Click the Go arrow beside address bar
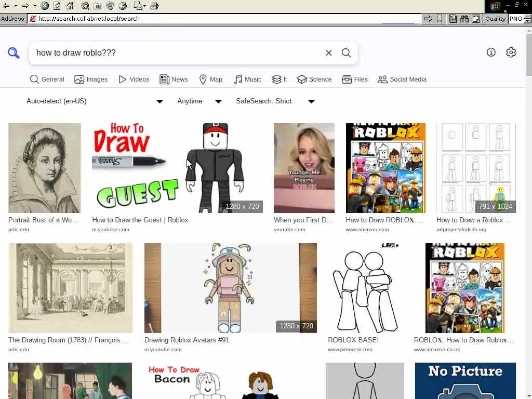Viewport: 532px width, 399px height. (428, 19)
